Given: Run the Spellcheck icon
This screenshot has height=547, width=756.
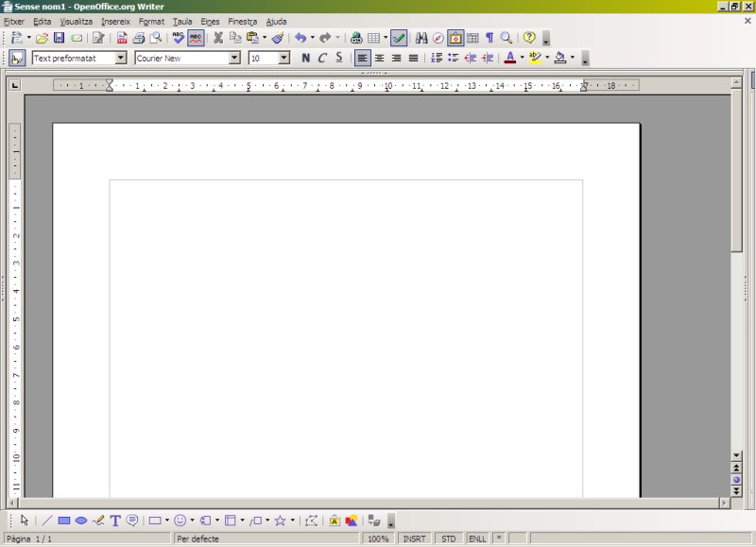Looking at the screenshot, I should [x=179, y=38].
